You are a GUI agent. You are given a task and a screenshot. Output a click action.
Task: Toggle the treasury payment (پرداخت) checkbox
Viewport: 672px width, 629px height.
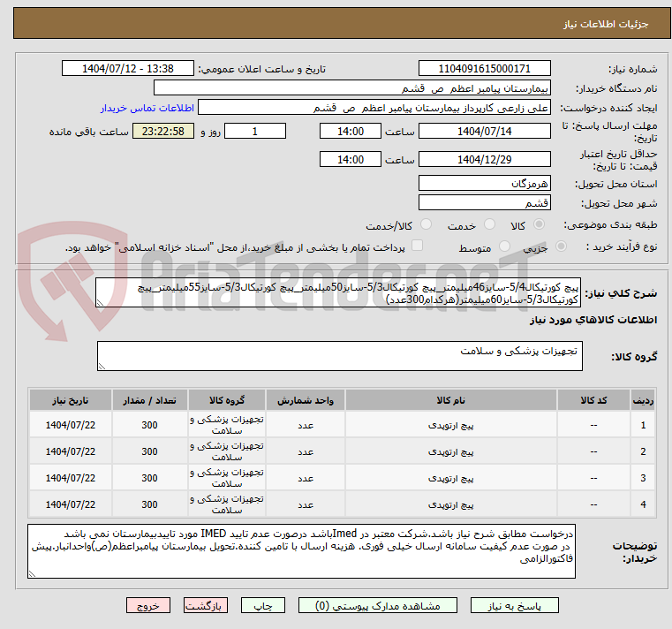(418, 247)
